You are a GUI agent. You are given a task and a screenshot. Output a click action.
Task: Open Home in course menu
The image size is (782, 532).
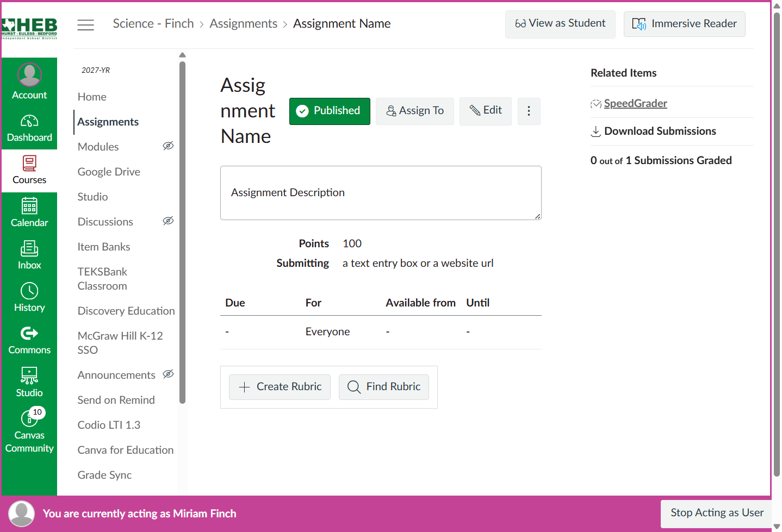coord(92,97)
